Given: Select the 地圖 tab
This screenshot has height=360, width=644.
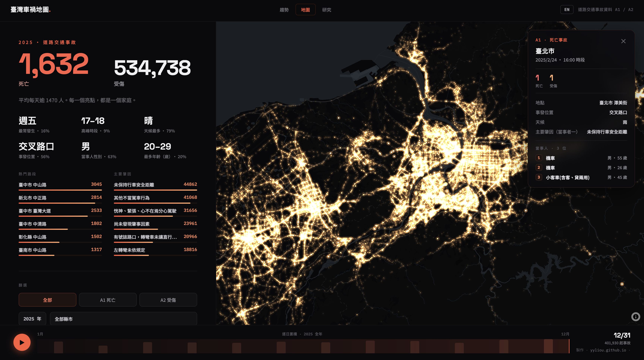Looking at the screenshot, I should click(305, 10).
